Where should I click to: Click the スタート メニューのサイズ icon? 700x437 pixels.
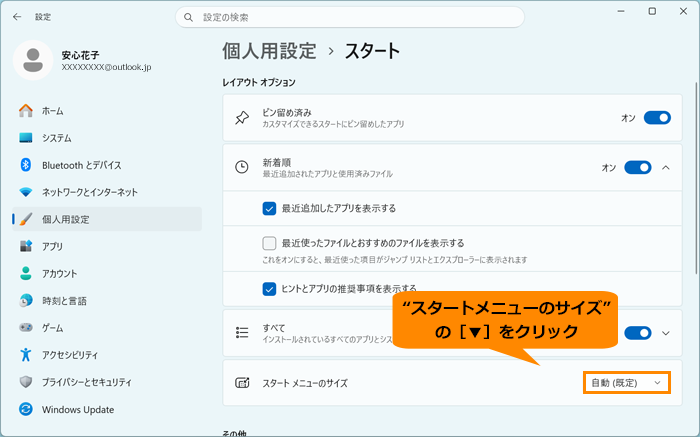tap(242, 383)
